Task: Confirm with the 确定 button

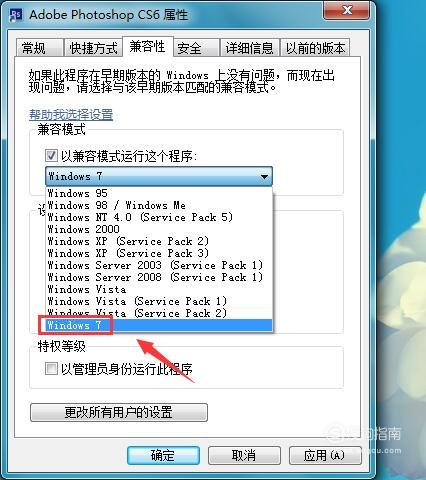Action: [x=163, y=455]
